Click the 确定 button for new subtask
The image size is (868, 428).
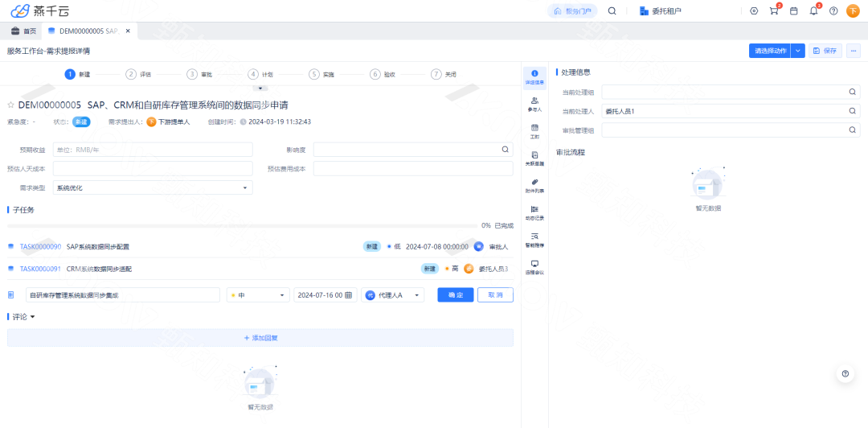(455, 295)
